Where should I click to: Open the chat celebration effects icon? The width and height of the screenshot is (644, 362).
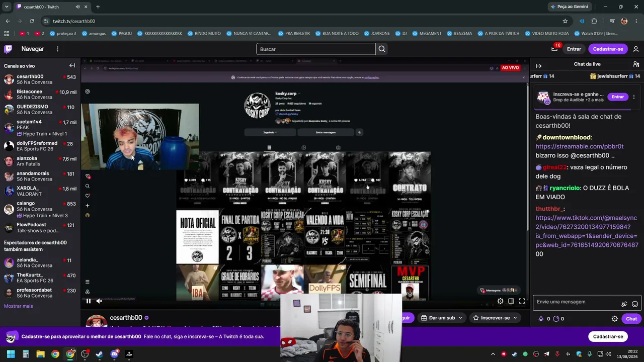[x=624, y=304]
